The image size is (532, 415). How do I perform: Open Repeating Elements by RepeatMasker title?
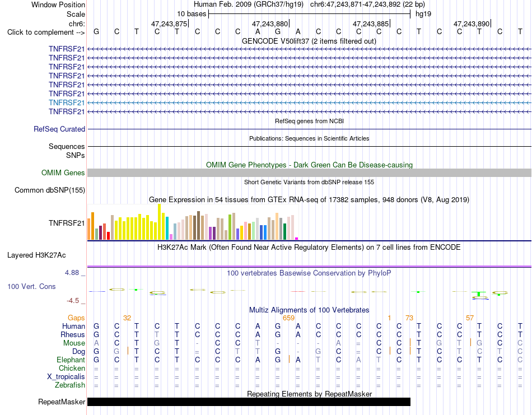coord(309,394)
